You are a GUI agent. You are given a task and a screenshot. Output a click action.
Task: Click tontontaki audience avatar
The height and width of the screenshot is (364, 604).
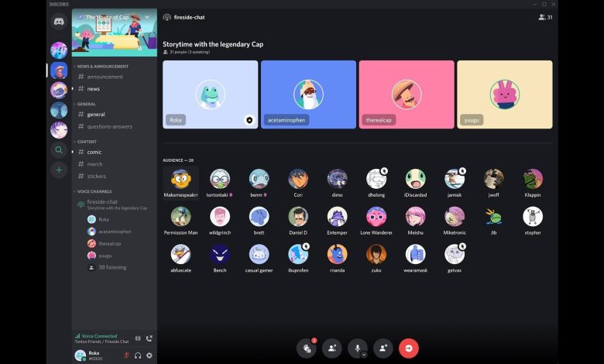click(220, 179)
